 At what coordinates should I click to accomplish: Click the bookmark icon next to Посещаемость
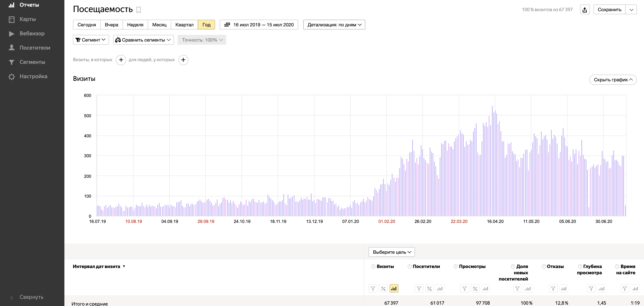[138, 10]
